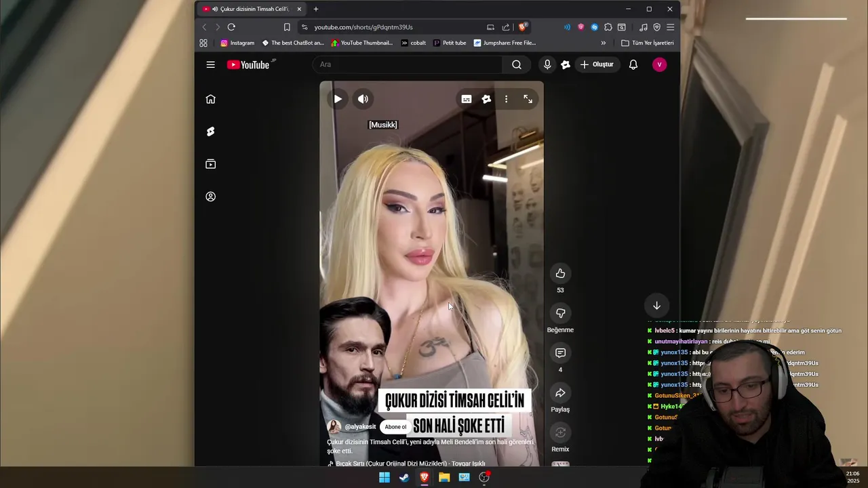Open File Explorer from the taskbar

click(444, 477)
